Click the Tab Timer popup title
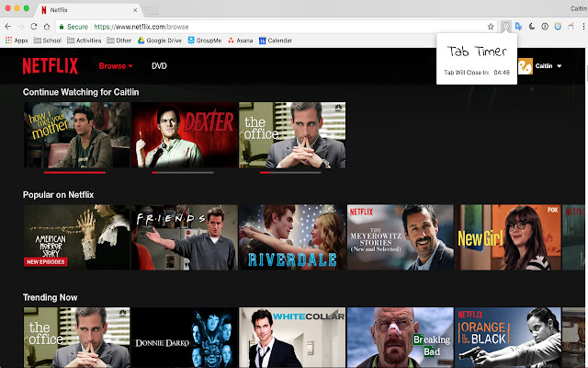Viewport: 588px width, 368px height. tap(477, 52)
